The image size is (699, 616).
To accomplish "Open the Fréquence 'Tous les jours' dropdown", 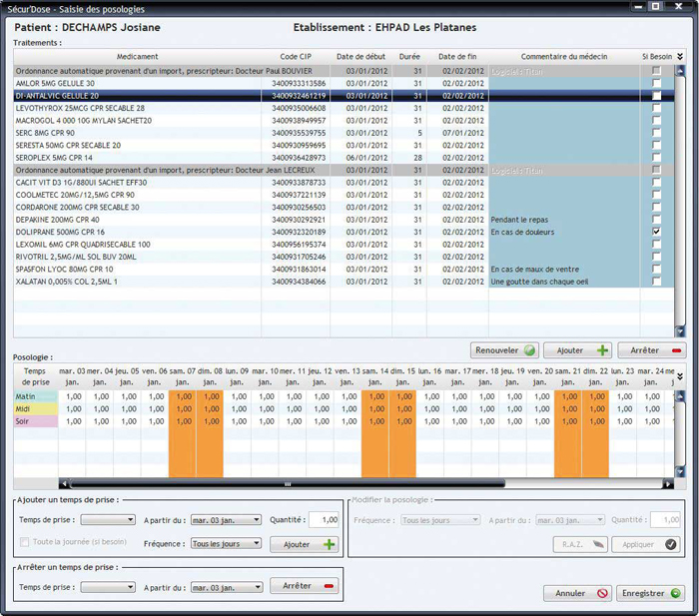I will click(227, 544).
